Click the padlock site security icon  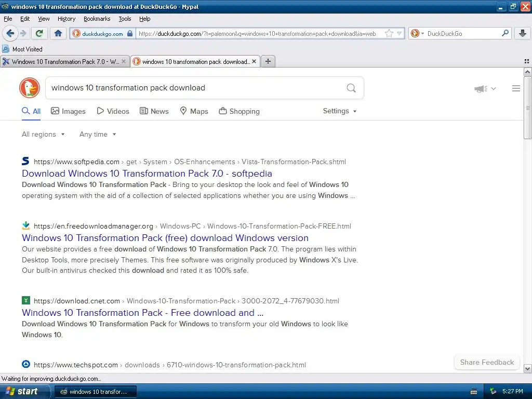[130, 33]
